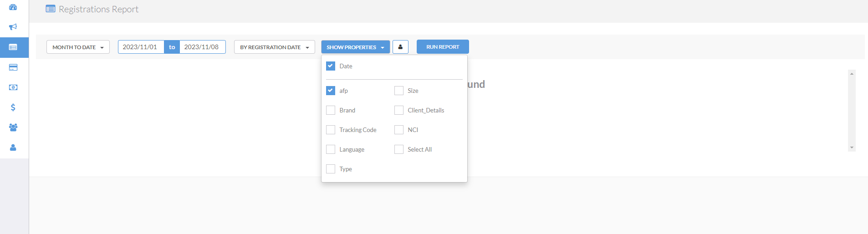
Task: Click the Run Report button
Action: 442,47
